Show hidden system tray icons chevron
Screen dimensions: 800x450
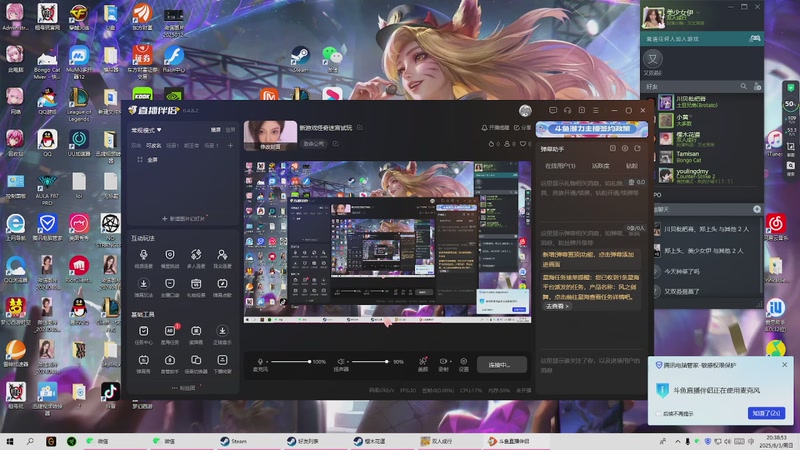point(678,441)
